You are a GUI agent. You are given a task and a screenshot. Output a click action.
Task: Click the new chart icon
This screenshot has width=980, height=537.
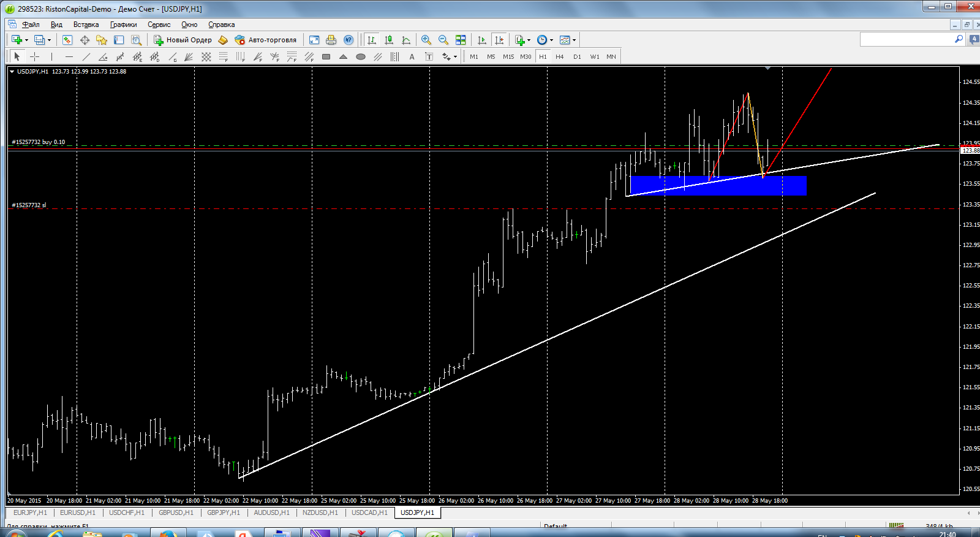[17, 40]
